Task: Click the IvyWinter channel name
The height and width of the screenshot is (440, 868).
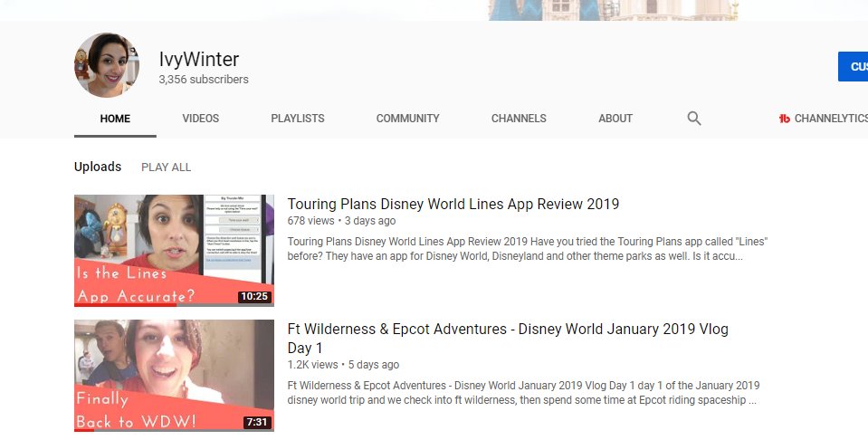Action: [199, 59]
